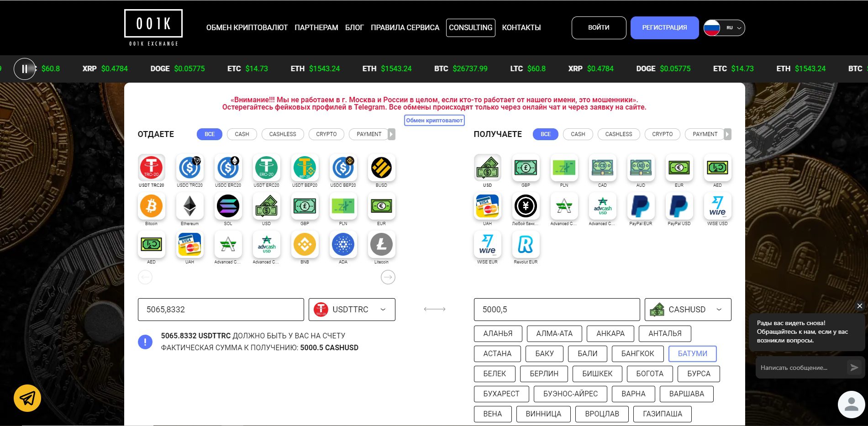Filter receive currencies by CASHLESS
Image resolution: width=868 pixels, height=426 pixels.
point(619,134)
